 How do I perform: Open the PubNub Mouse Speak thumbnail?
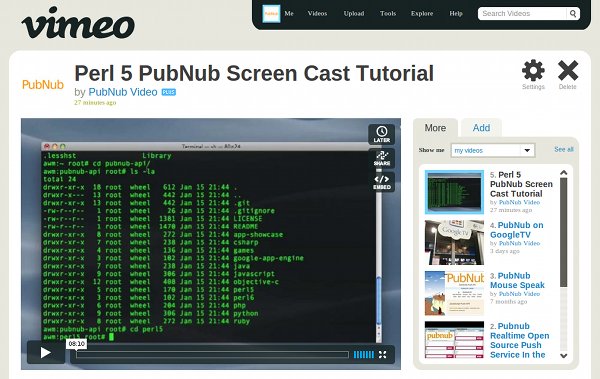[454, 293]
